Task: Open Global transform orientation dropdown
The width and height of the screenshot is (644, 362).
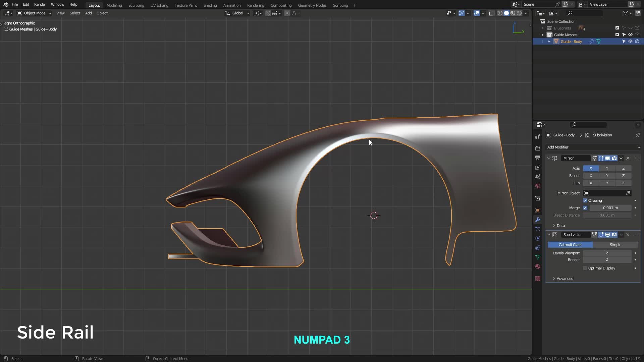Action: [237, 13]
